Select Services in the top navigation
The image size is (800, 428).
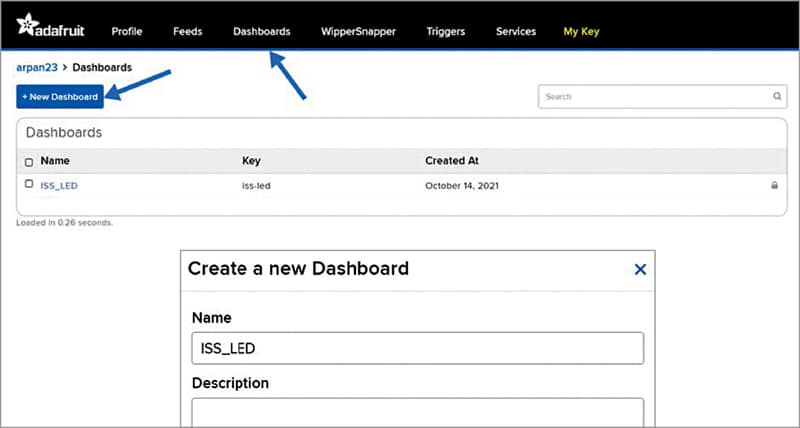pyautogui.click(x=517, y=31)
